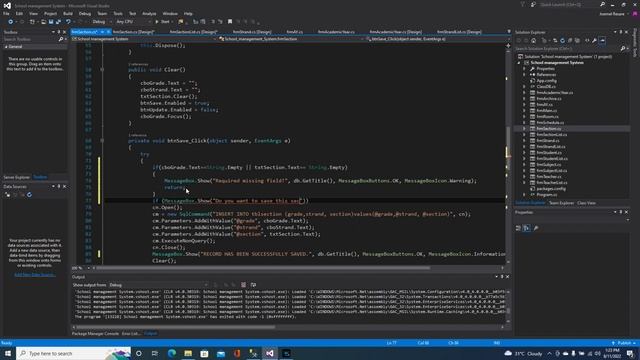Open File Explorer from the taskbar
The image size is (640, 360).
188,353
